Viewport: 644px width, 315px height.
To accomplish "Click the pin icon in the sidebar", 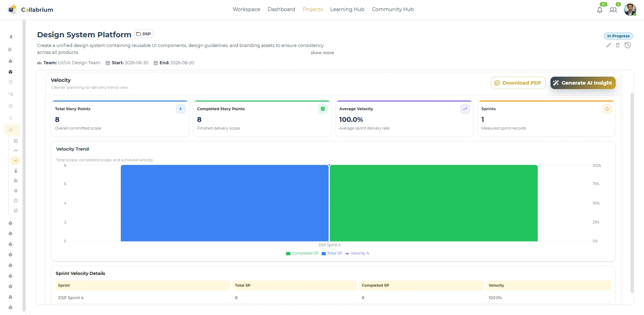I will pyautogui.click(x=11, y=37).
